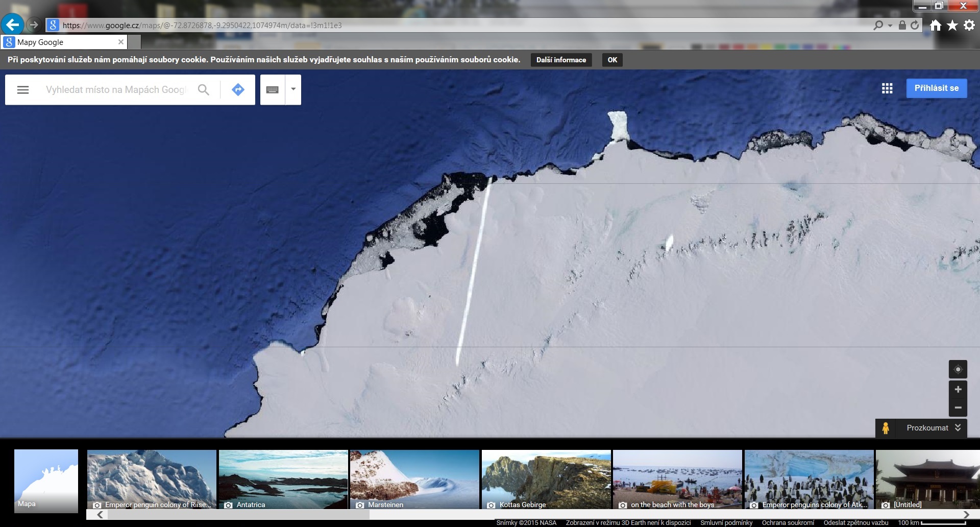The height and width of the screenshot is (527, 980).
Task: Toggle the on-screen keyboard input tool
Action: click(273, 90)
